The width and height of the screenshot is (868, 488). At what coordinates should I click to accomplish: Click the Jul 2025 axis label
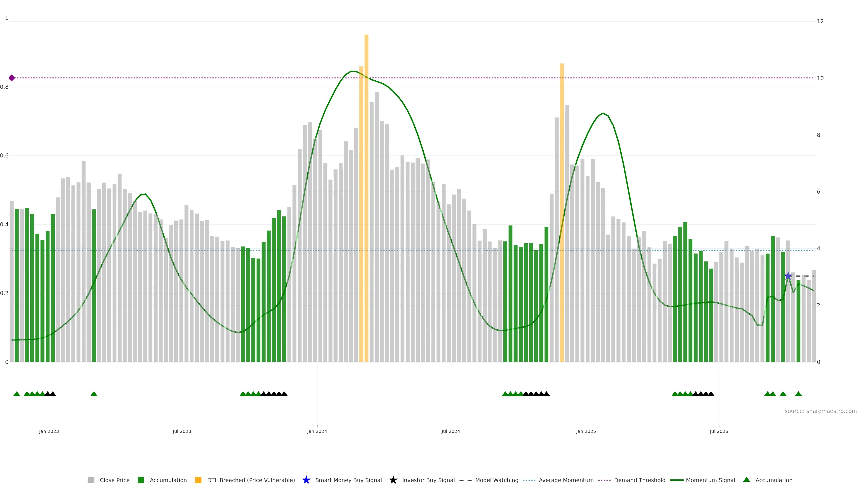(x=719, y=432)
